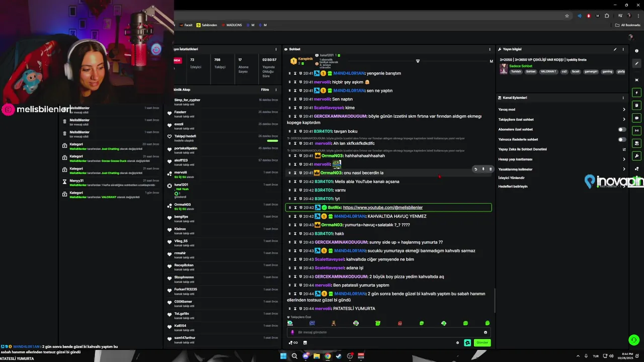
Task: Open Windows taskbar search
Action: tap(294, 356)
